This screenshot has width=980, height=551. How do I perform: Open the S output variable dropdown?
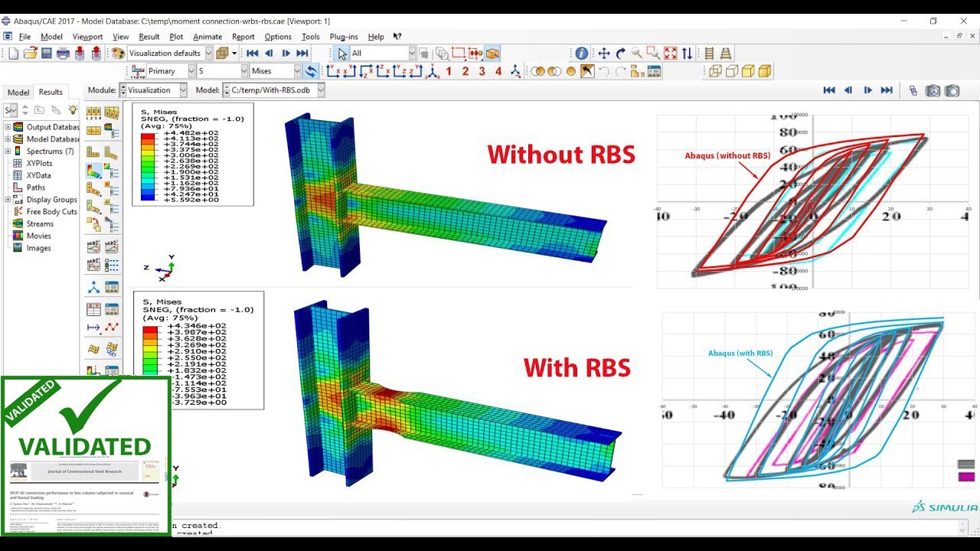click(222, 70)
